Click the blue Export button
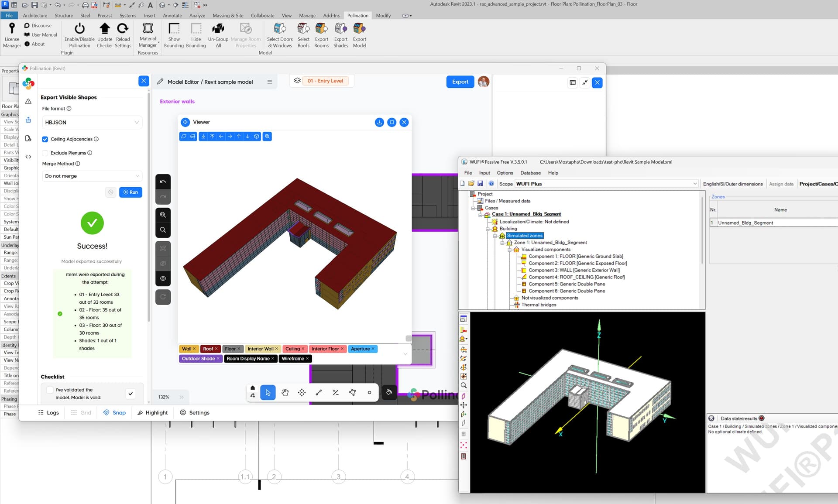Viewport: 838px width, 504px height. 460,82
